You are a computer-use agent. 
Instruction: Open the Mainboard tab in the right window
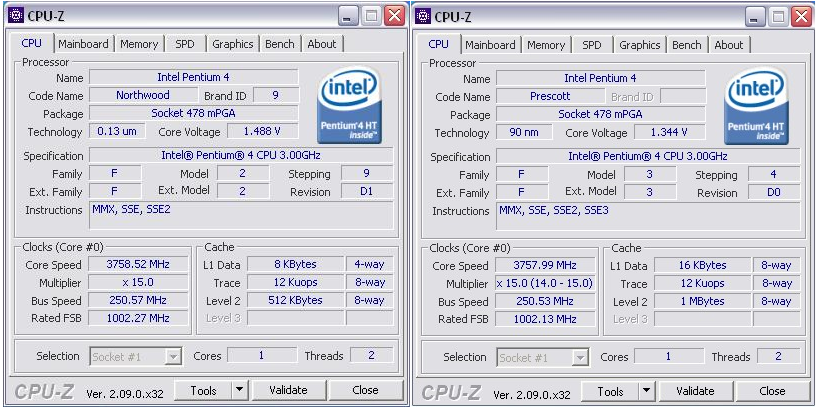pos(490,45)
